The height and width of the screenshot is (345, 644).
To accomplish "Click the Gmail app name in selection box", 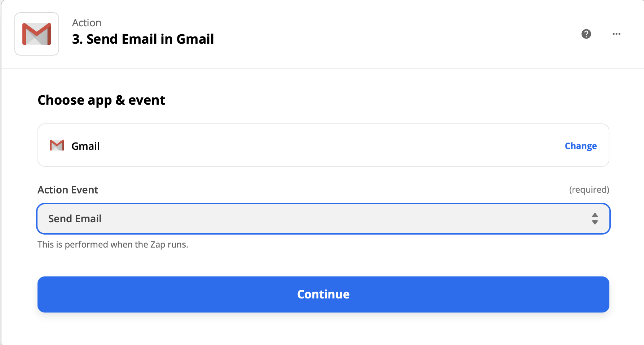I will [85, 146].
